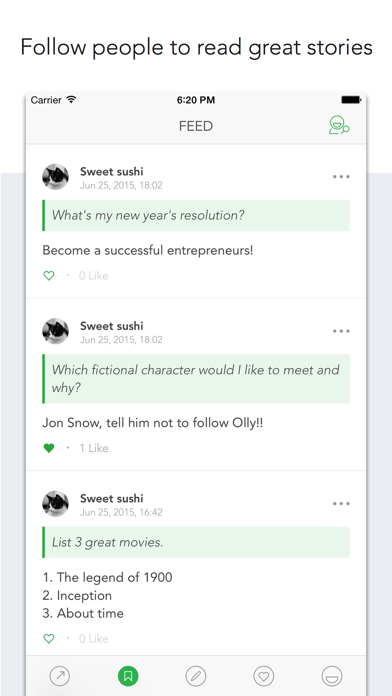The image size is (392, 696).
Task: Tap Sweet sushi avatar on second post
Action: coord(55,331)
